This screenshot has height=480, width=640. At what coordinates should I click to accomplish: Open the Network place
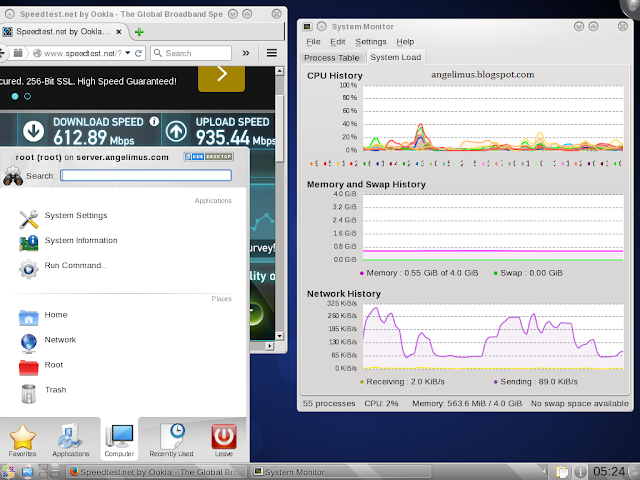(48, 342)
